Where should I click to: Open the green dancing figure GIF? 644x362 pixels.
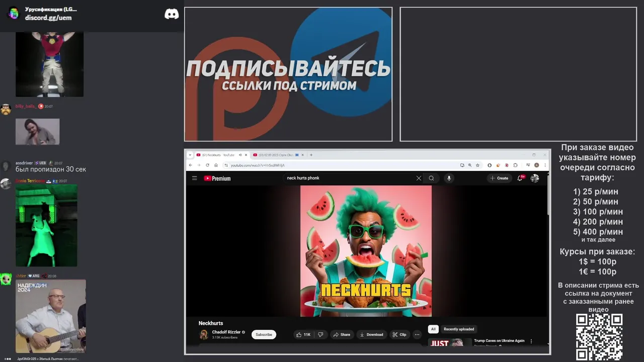click(46, 225)
